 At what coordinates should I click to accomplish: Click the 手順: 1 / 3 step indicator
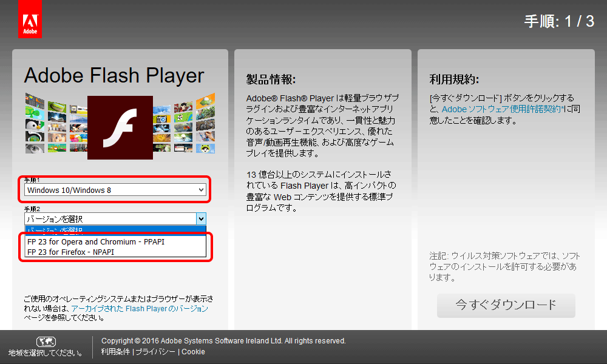coord(559,21)
